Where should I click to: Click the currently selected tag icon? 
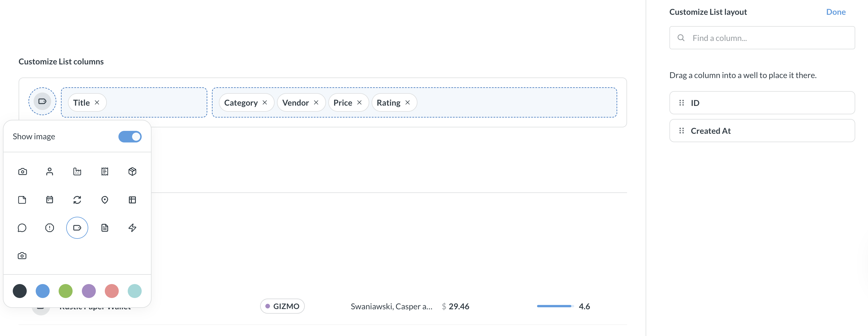(77, 227)
